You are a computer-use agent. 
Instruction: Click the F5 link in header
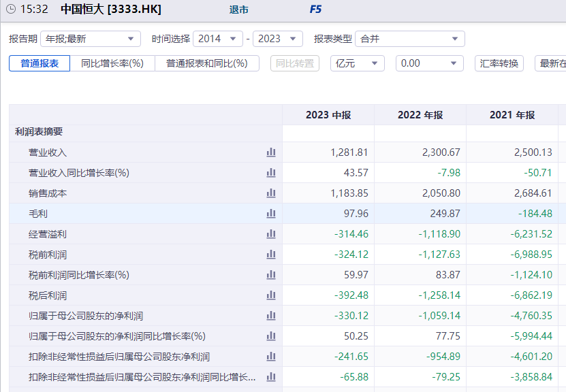(315, 10)
